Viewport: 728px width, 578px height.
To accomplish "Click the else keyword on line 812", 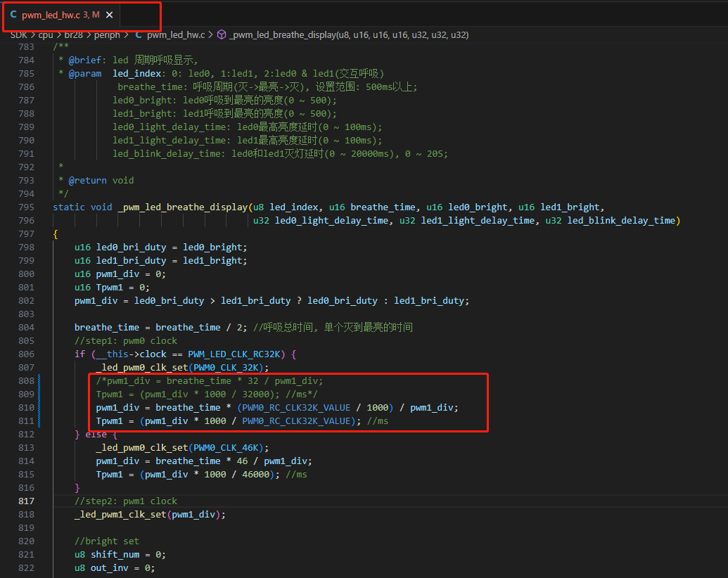I will [96, 435].
